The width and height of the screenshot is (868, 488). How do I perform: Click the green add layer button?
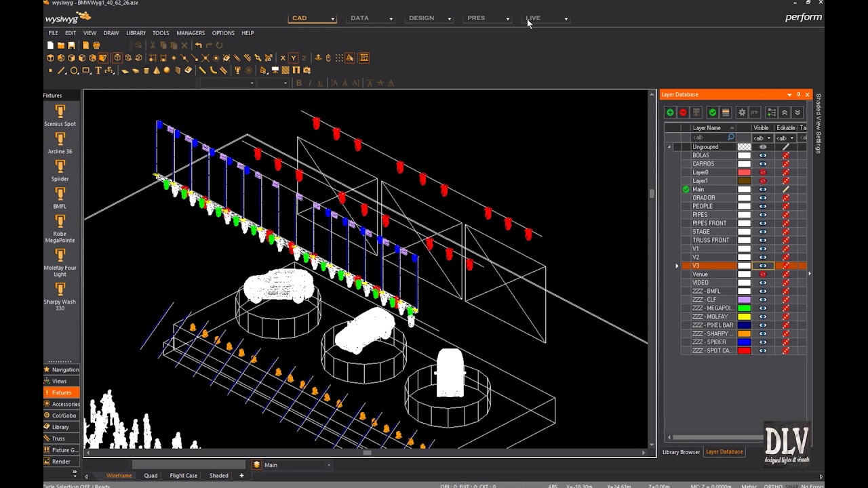coord(670,113)
